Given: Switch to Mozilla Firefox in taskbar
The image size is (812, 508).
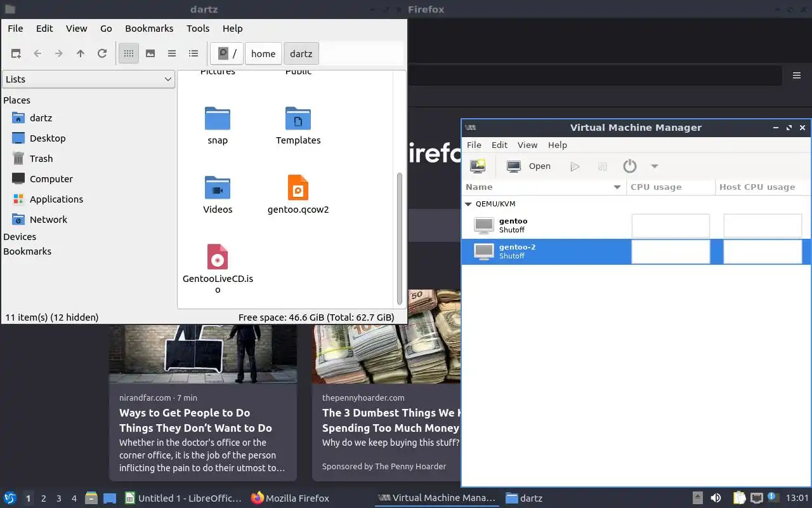Looking at the screenshot, I should tap(291, 498).
